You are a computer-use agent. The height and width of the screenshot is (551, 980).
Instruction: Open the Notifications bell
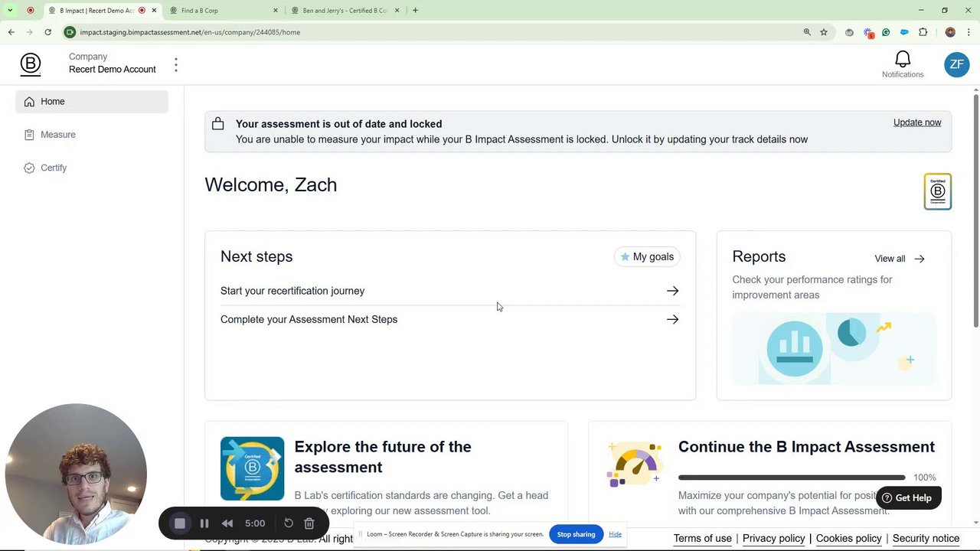903,61
